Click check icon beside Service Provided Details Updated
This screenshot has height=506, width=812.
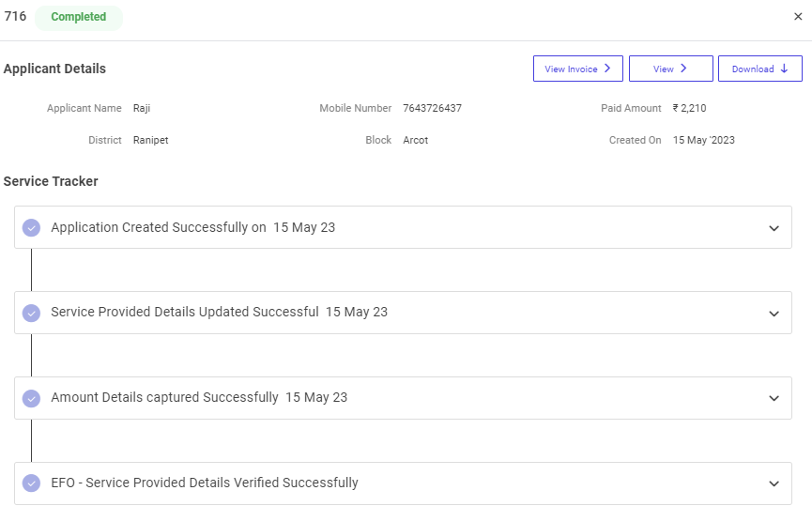[31, 313]
